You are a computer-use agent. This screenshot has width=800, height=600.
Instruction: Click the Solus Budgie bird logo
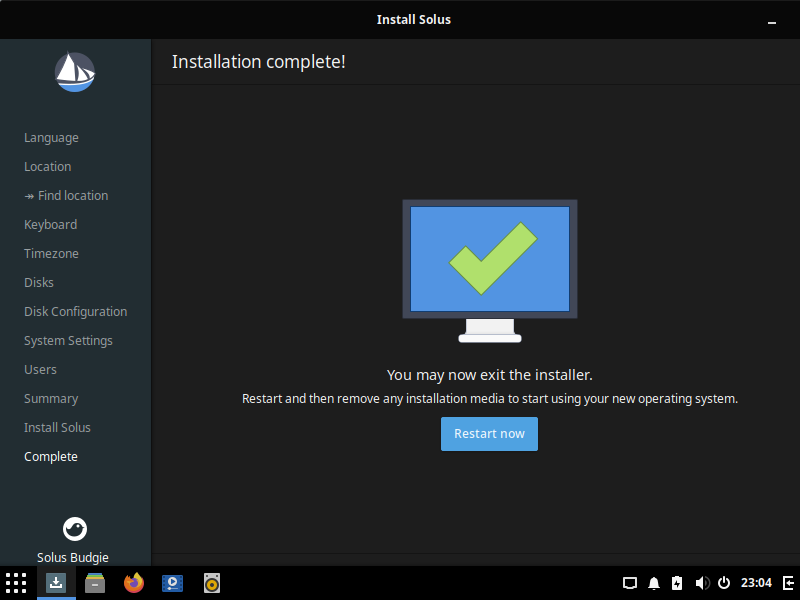(x=75, y=529)
